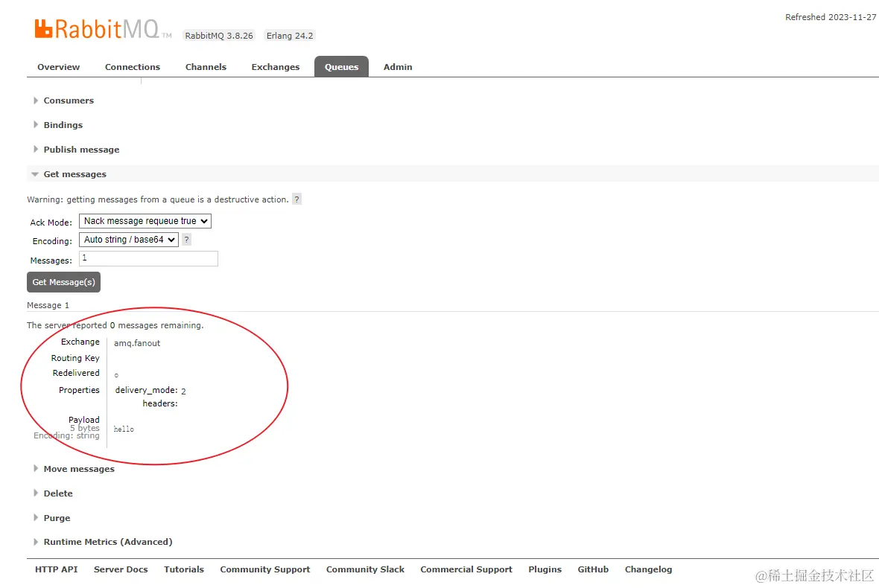Expand the Bindings section
The height and width of the screenshot is (588, 879).
(63, 125)
